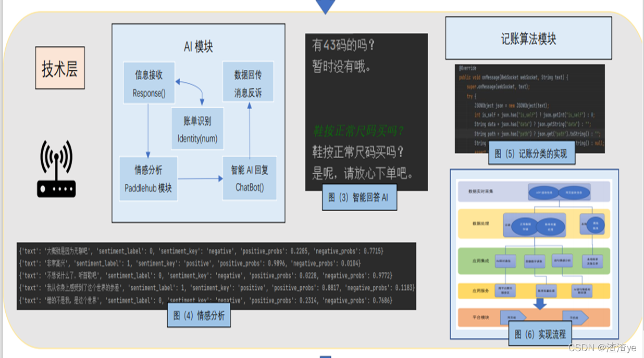Click the JSONObject json = new JSONObject line
The image size is (644, 358).
click(x=512, y=106)
